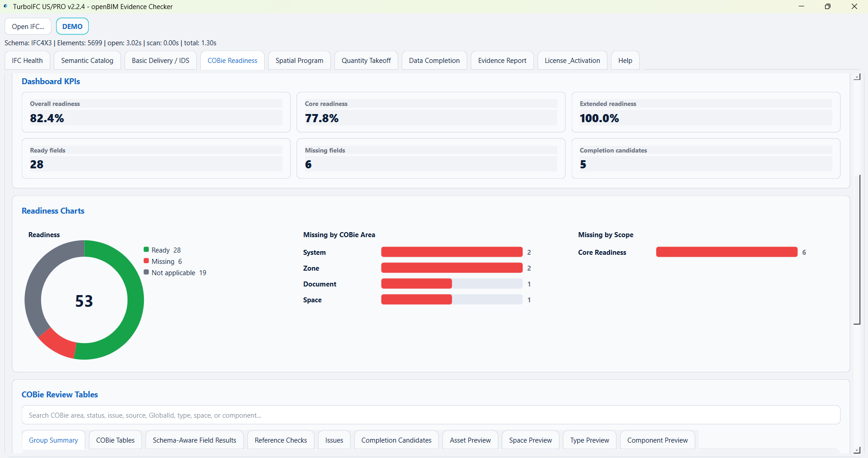This screenshot has width=868, height=458.
Task: Click the TurboIFC app icon in title bar
Action: point(5,6)
